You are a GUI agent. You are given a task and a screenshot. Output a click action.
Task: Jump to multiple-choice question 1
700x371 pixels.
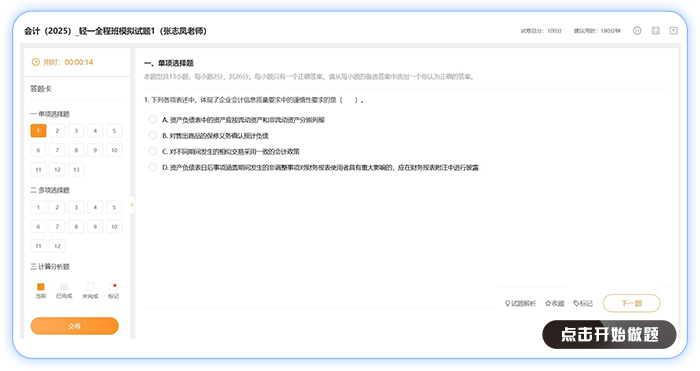[38, 207]
